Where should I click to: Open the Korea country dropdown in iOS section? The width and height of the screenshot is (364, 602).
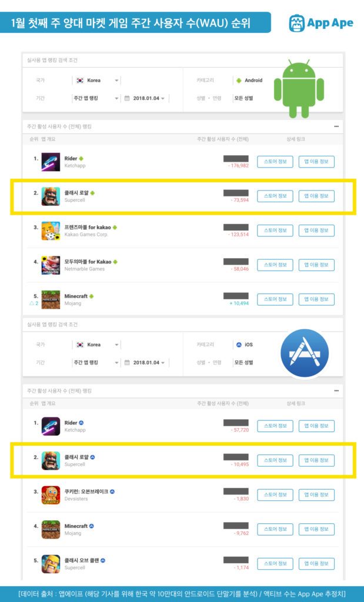[97, 345]
